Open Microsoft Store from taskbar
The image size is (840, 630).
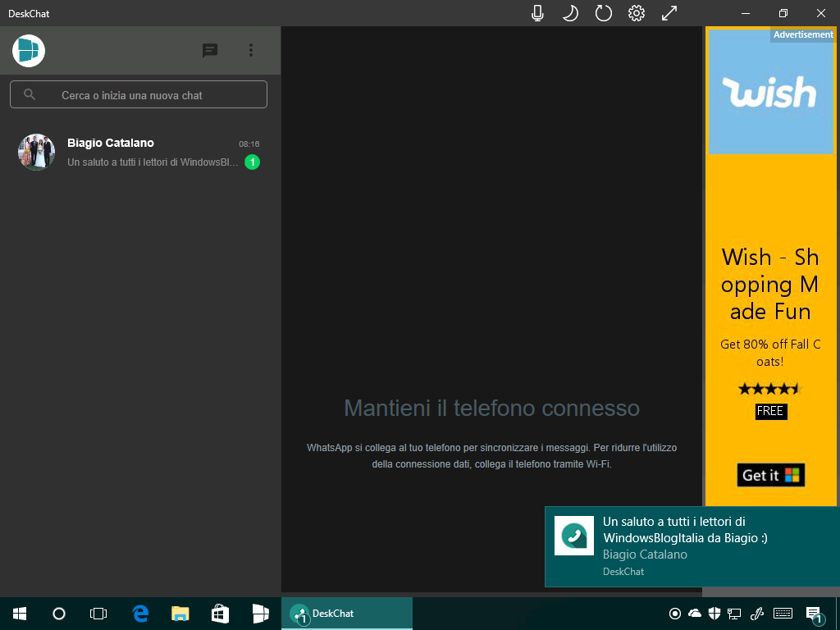coord(220,614)
